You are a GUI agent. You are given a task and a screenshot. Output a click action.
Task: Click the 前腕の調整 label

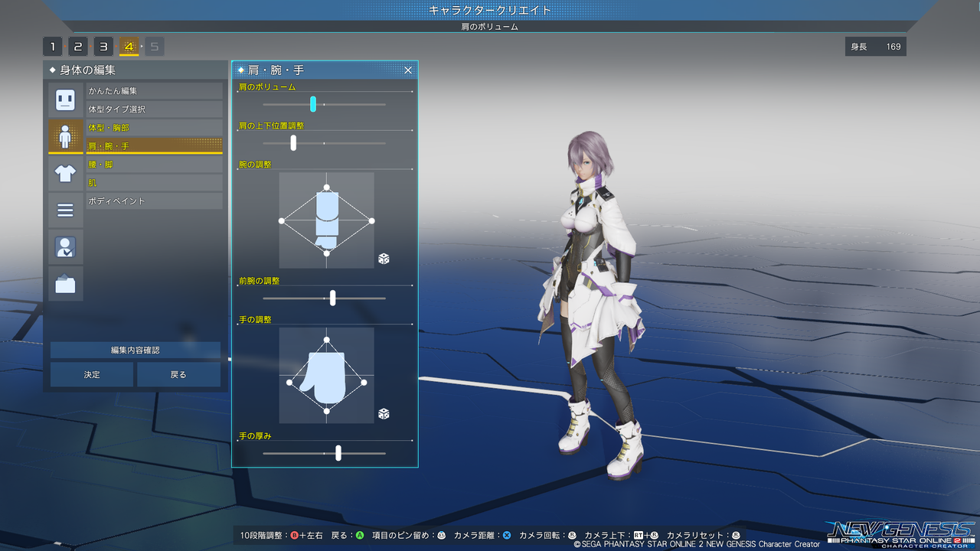pos(260,281)
